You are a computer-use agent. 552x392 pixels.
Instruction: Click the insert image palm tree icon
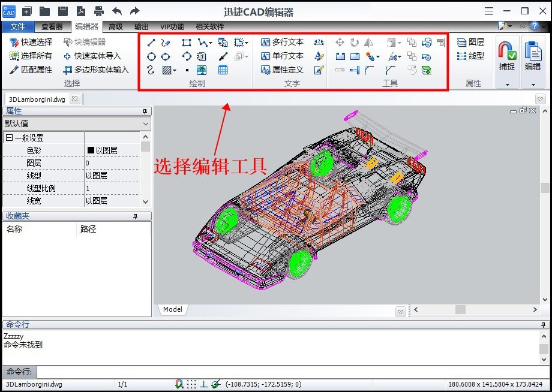click(202, 70)
